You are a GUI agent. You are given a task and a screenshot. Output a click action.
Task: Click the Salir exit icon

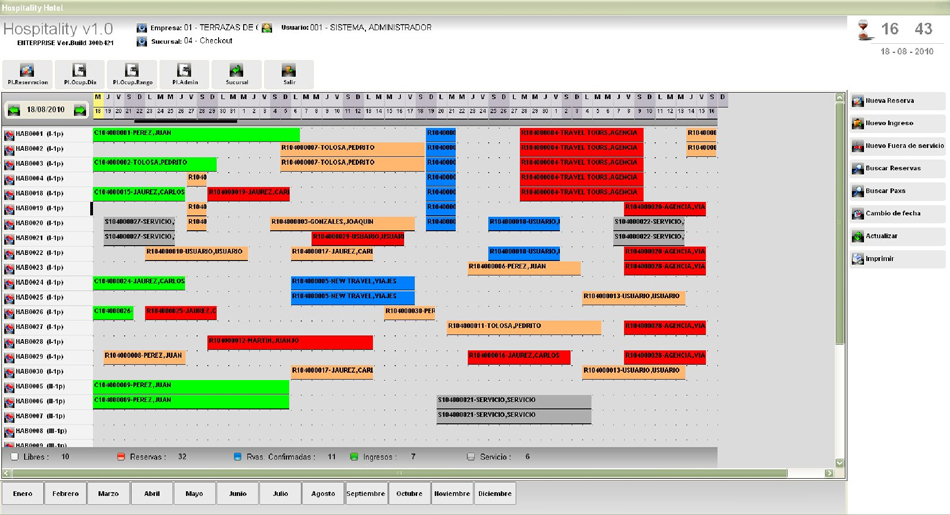[289, 75]
